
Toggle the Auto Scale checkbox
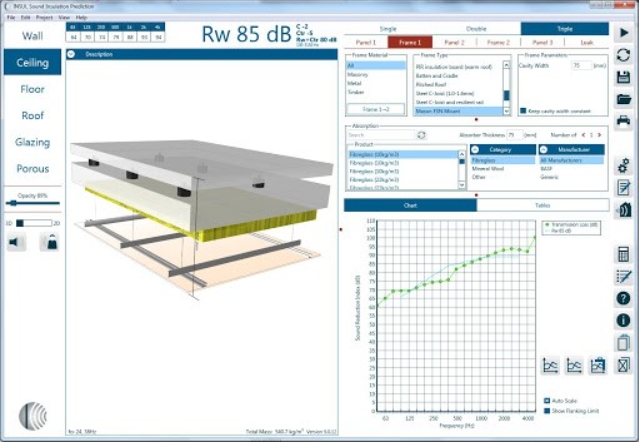click(x=547, y=401)
